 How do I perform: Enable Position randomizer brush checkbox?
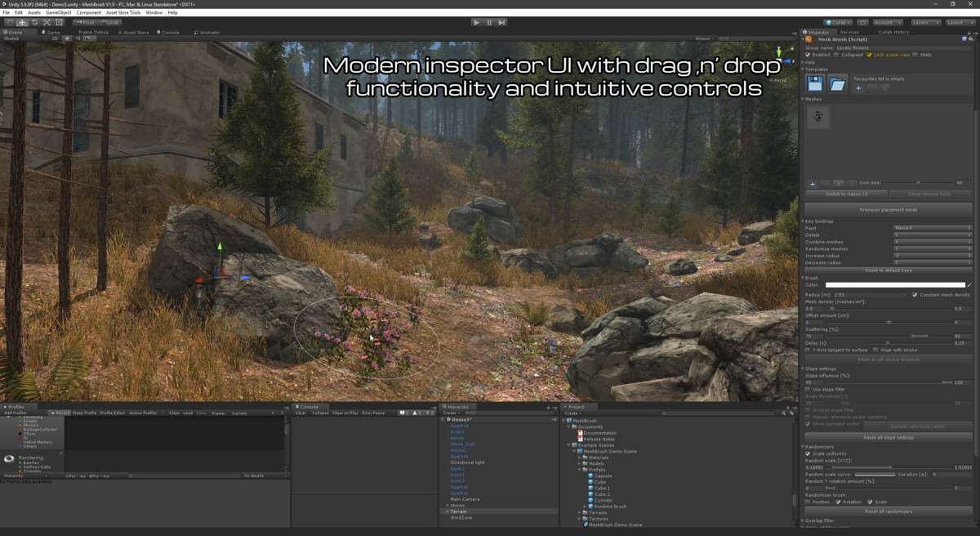tap(808, 502)
